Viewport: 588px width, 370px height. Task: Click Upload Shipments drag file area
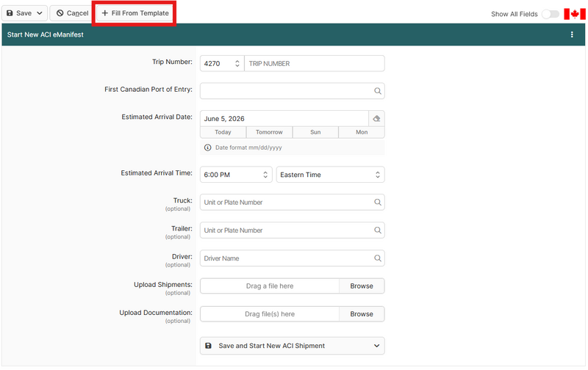270,286
